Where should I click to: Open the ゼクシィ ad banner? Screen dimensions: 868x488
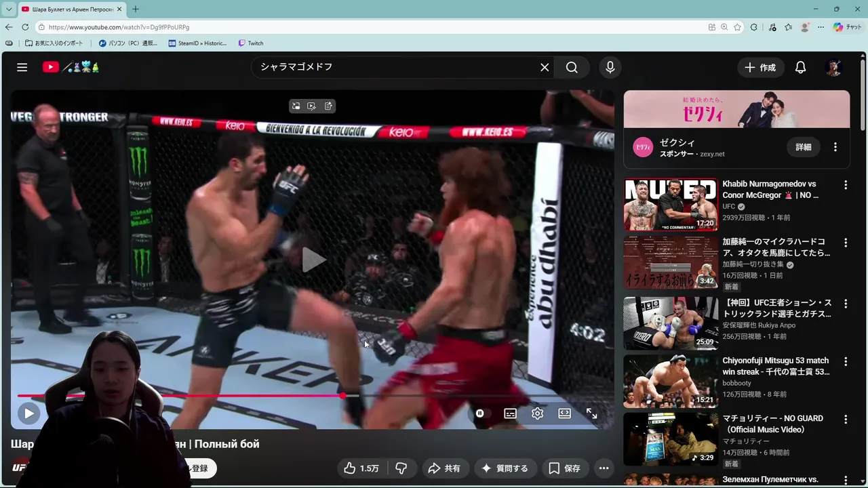(736, 109)
